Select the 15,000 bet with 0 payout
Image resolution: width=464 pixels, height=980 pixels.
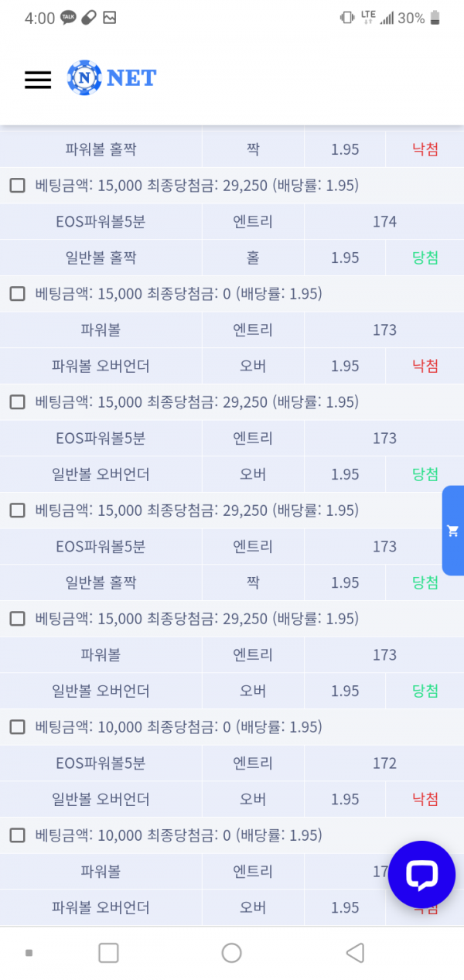[x=17, y=294]
